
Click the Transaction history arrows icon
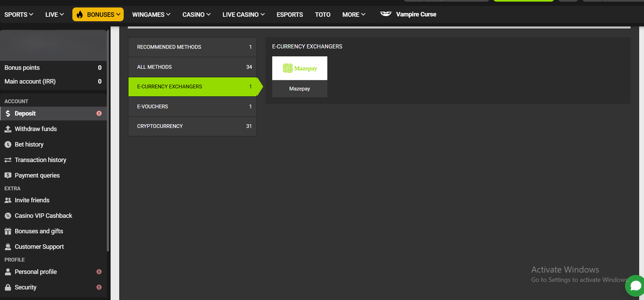click(x=8, y=160)
